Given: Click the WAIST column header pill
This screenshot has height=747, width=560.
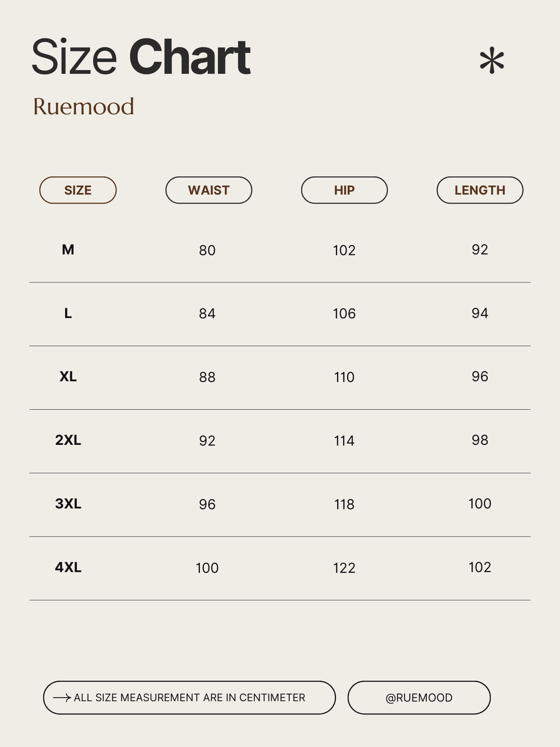Looking at the screenshot, I should (x=209, y=191).
